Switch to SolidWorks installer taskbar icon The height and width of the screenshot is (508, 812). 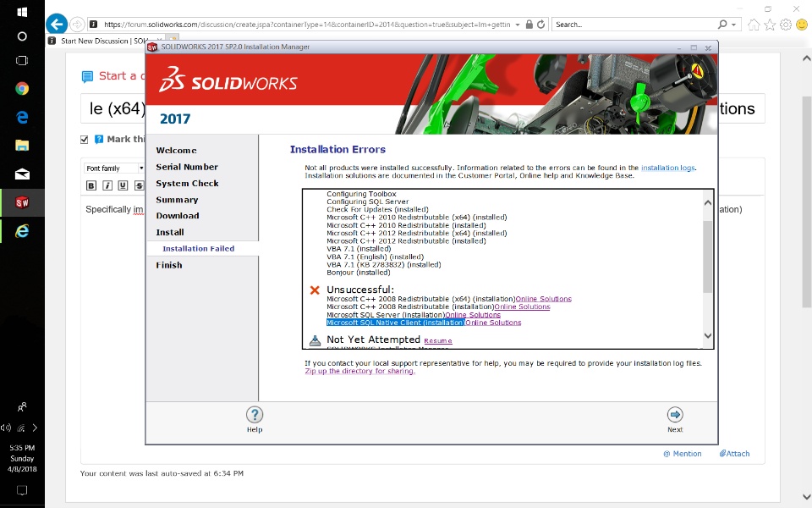point(22,202)
